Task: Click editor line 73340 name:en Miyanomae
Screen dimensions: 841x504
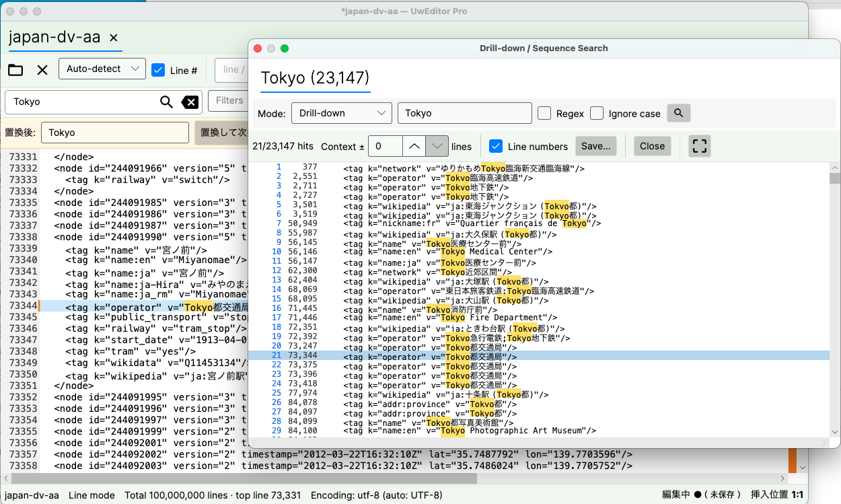Action: 155,260
